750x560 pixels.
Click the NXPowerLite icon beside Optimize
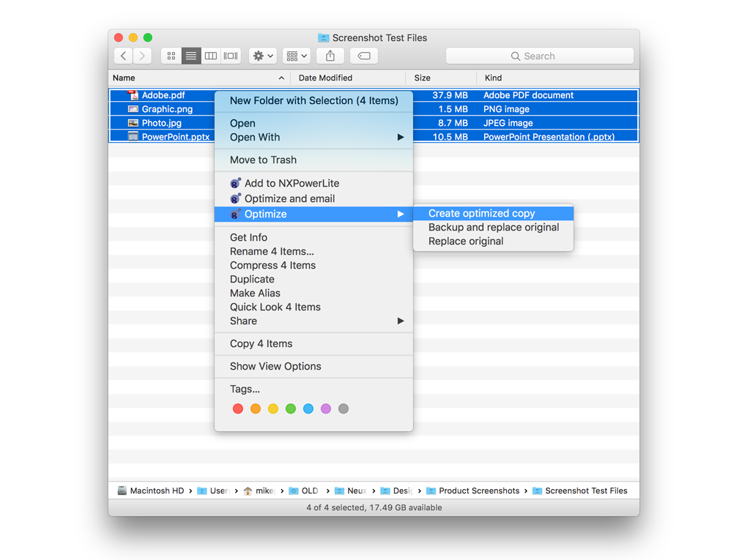(x=235, y=214)
